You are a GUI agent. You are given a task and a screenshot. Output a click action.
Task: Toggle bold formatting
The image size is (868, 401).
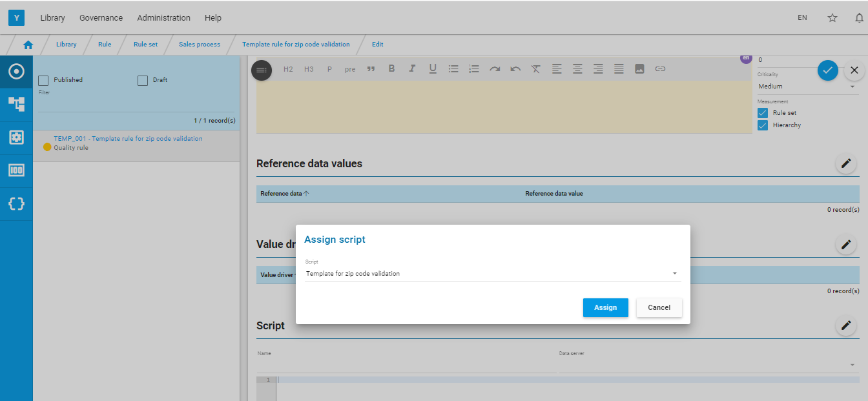391,68
